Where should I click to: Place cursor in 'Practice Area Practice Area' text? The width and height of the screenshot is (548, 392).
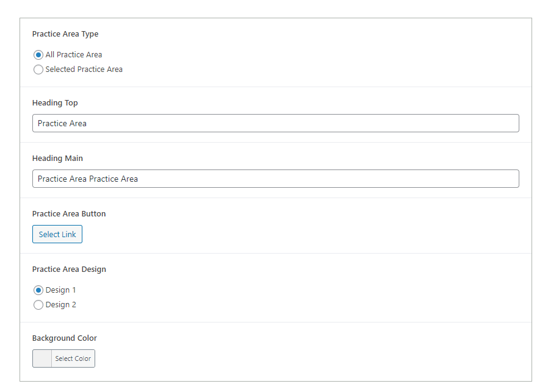pos(88,179)
